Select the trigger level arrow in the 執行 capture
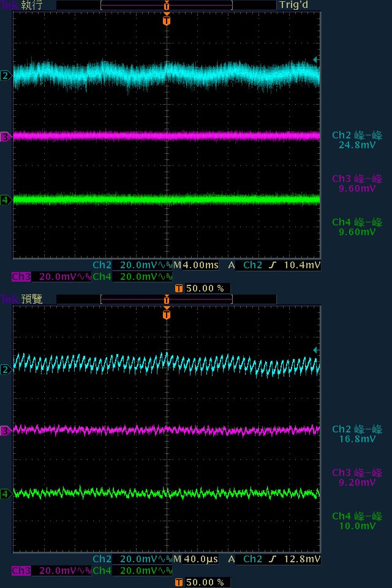Viewport: 392px width, 588px height. [x=316, y=59]
